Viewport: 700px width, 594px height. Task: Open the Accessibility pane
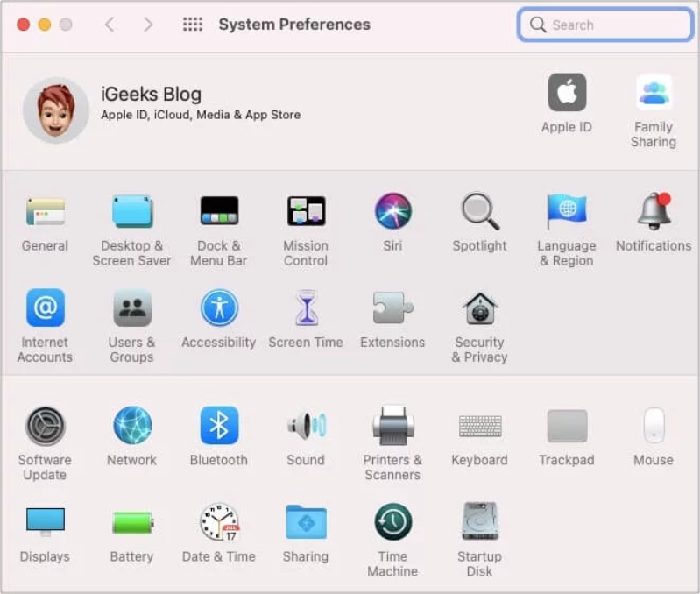219,308
